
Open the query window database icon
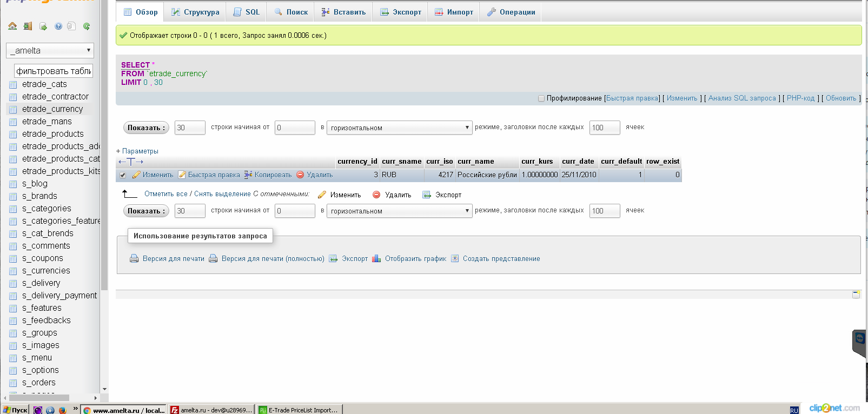[43, 26]
